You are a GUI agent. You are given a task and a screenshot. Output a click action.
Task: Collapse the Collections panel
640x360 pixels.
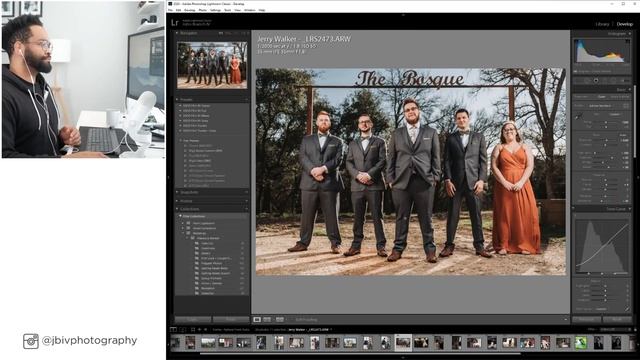pos(177,209)
